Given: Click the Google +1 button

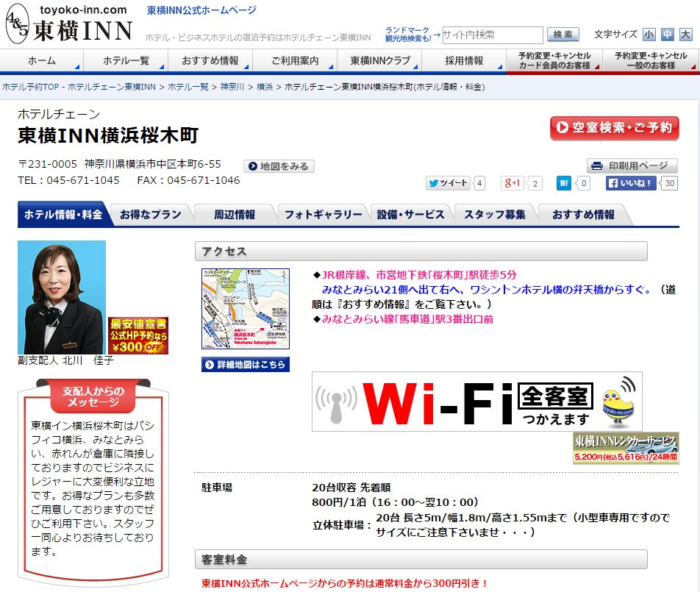Looking at the screenshot, I should click(x=512, y=183).
